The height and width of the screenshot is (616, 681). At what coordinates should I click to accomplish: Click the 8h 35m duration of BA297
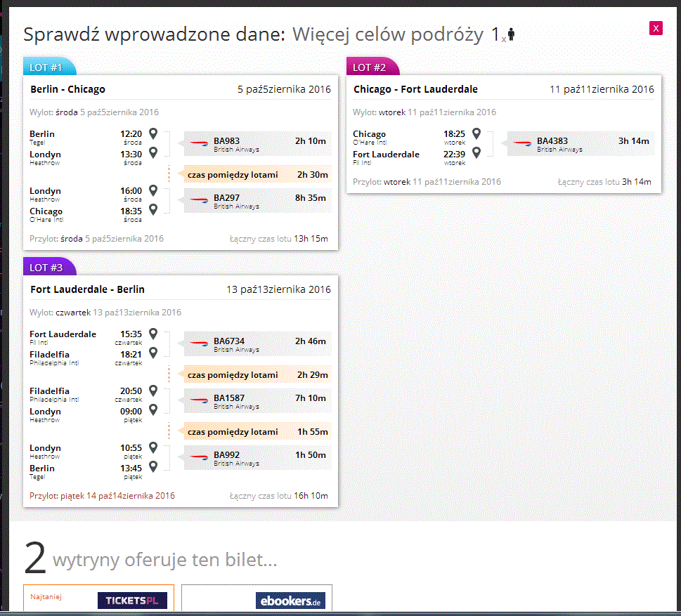[311, 197]
